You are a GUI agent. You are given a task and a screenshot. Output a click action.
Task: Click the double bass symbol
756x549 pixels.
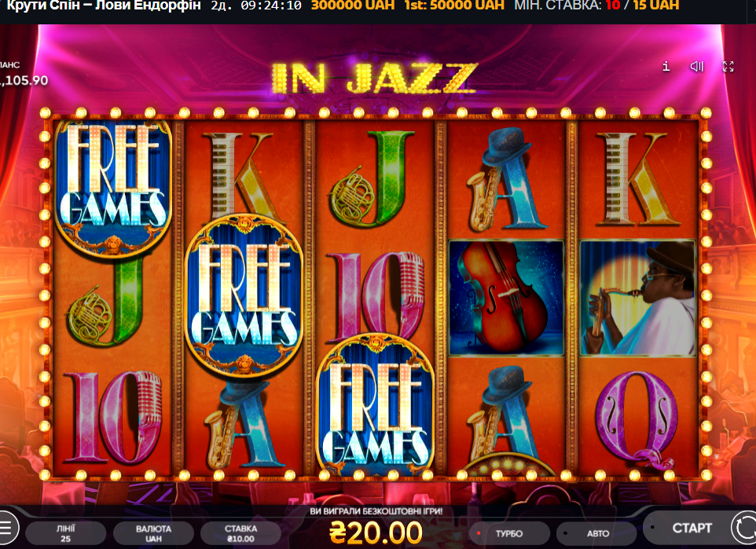[x=506, y=298]
